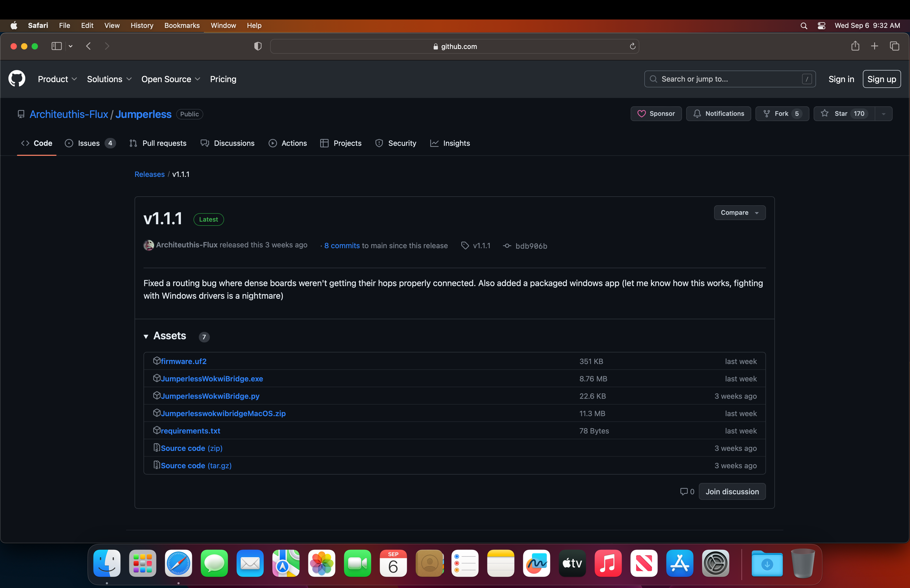
Task: Toggle the Safari sidebar button
Action: (57, 46)
